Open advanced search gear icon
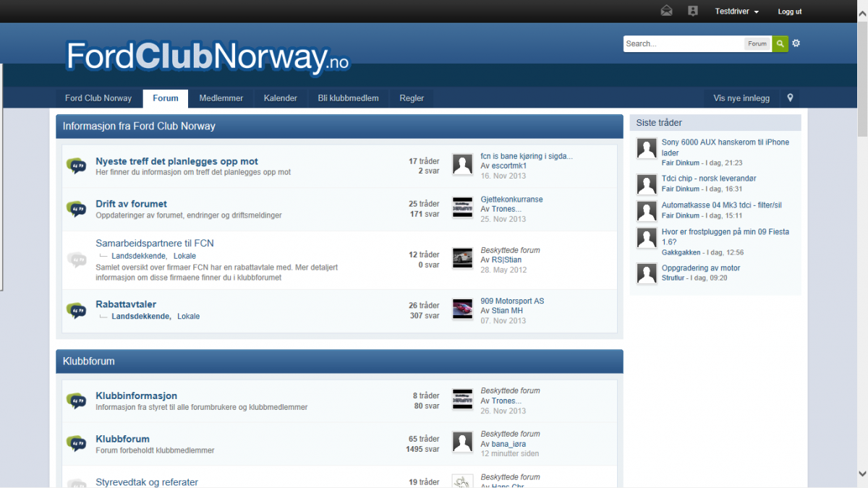Viewport: 868px width, 488px height. tap(796, 43)
